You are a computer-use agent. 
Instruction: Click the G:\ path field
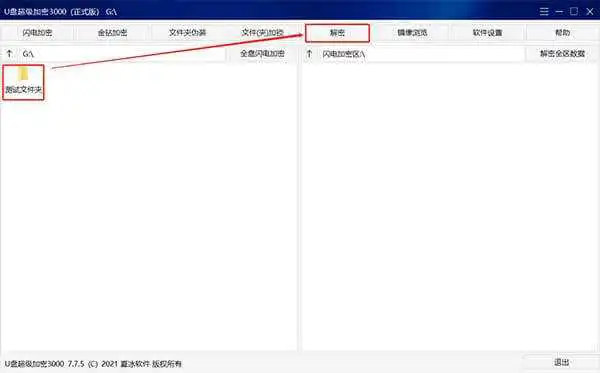[x=122, y=54]
